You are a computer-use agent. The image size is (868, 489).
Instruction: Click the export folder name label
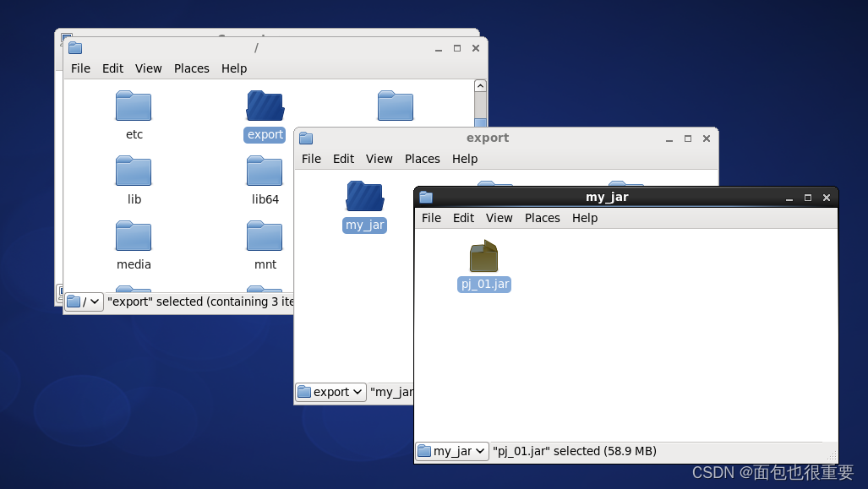265,135
